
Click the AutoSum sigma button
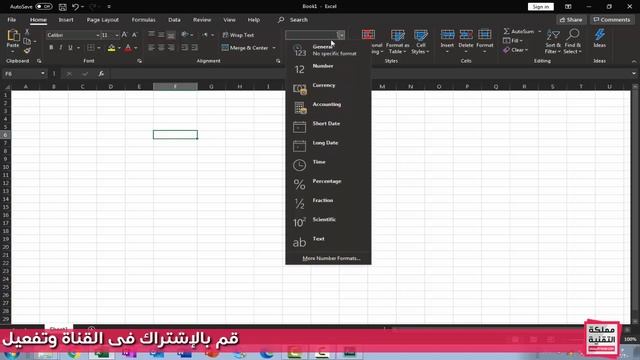point(519,31)
